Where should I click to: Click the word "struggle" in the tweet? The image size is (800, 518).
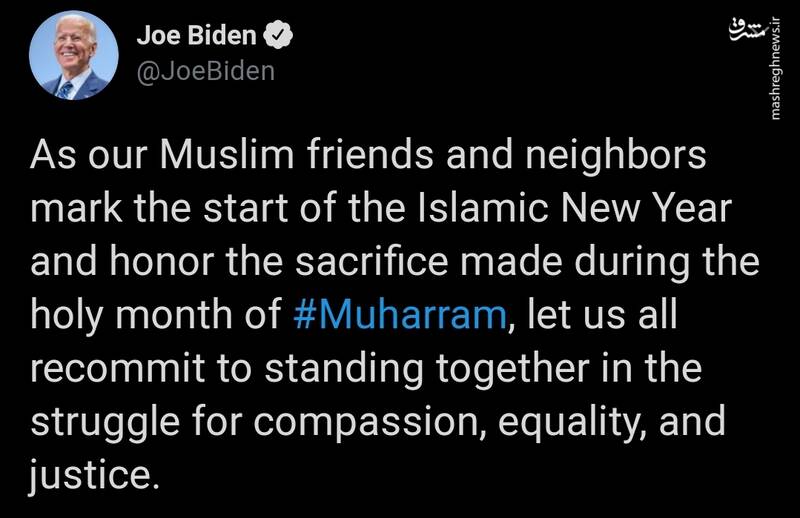point(105,423)
